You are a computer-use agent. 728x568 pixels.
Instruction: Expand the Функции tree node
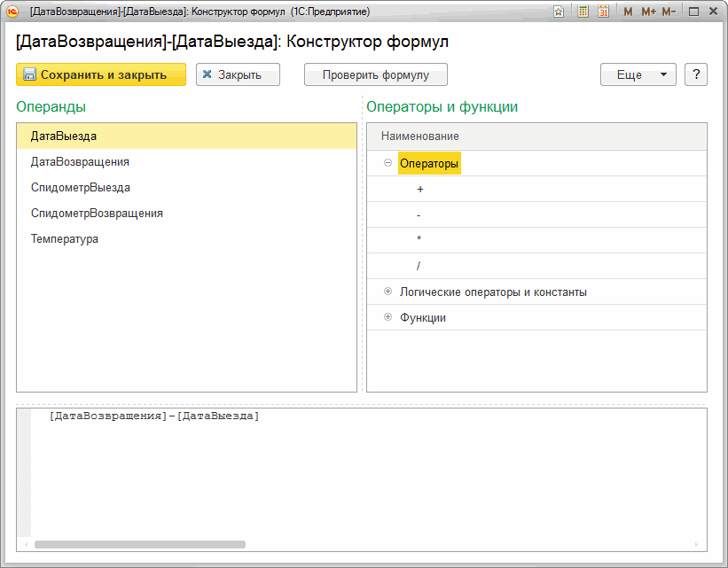tap(387, 317)
